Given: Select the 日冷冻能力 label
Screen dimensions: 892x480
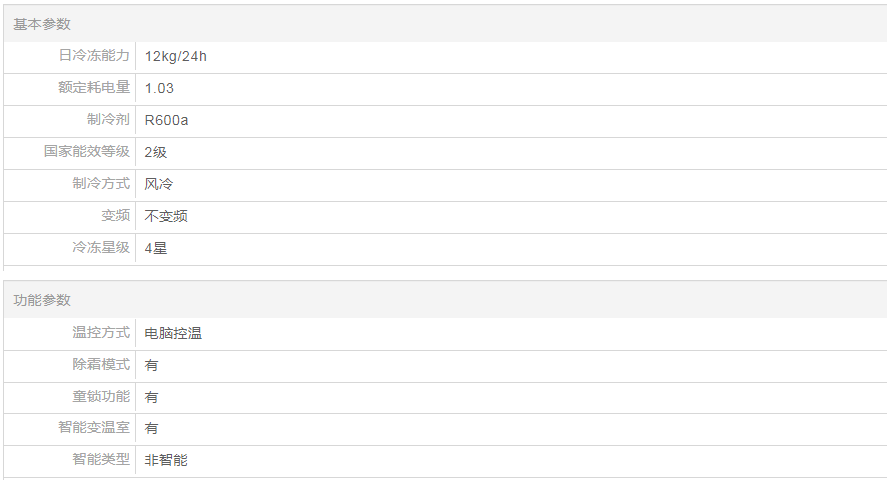Looking at the screenshot, I should pyautogui.click(x=94, y=56).
